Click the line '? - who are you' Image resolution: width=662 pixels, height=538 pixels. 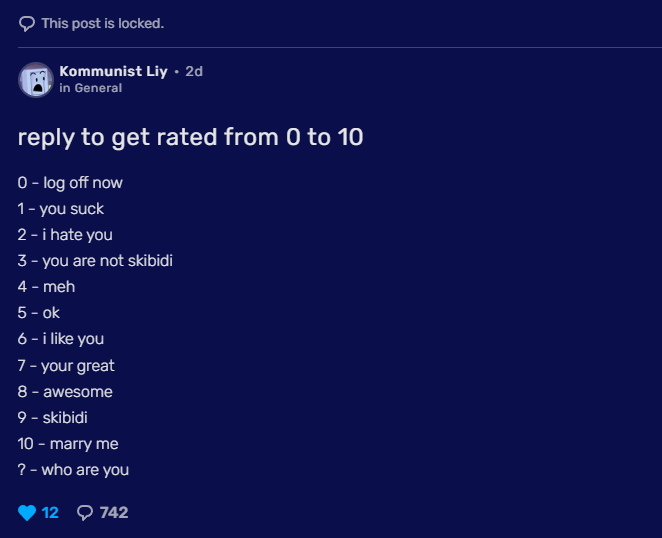click(73, 469)
